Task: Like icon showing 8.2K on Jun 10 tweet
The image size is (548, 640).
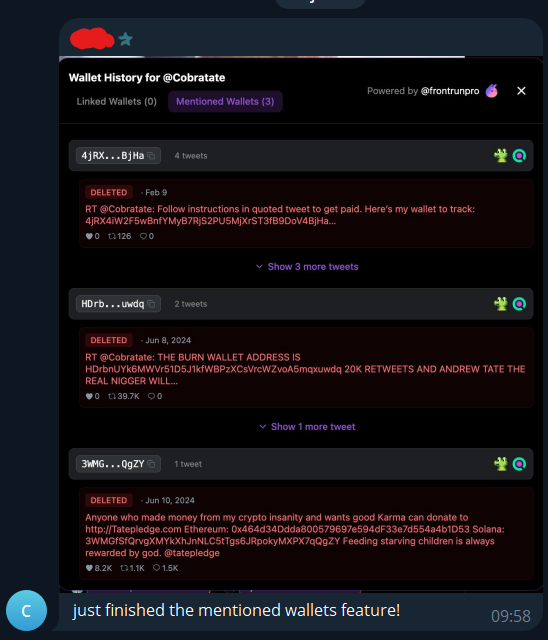Action: click(89, 568)
